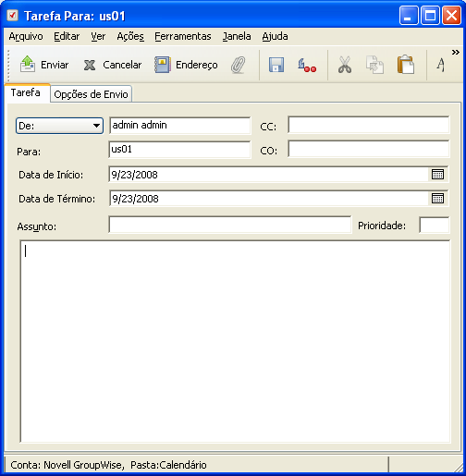The image size is (466, 476).
Task: Click the toolbar drag handle grip
Action: pos(8,65)
